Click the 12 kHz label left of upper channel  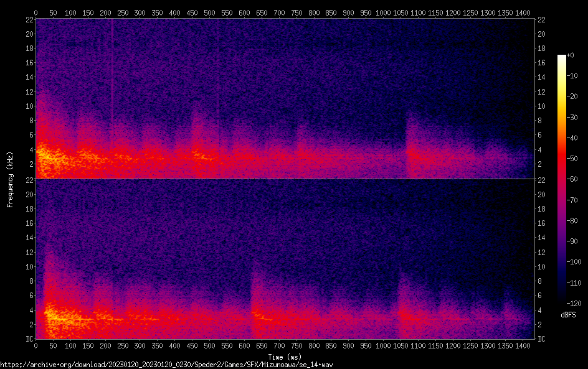[x=28, y=91]
